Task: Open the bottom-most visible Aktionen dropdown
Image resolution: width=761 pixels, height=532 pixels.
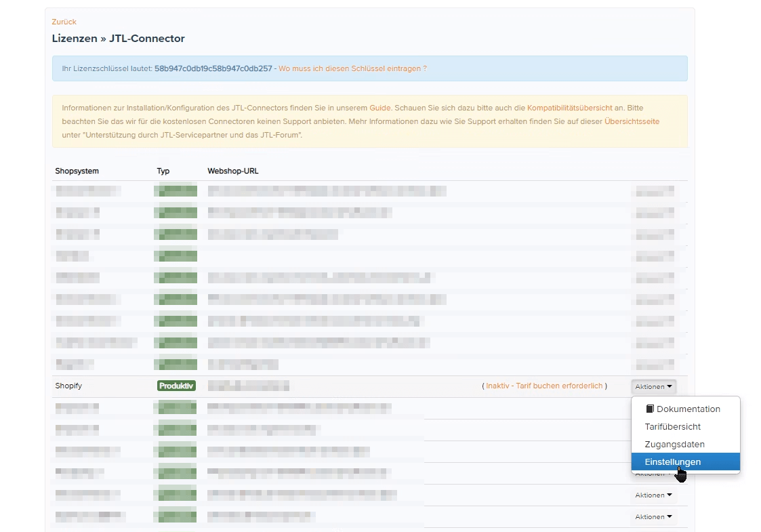Action: coord(653,516)
